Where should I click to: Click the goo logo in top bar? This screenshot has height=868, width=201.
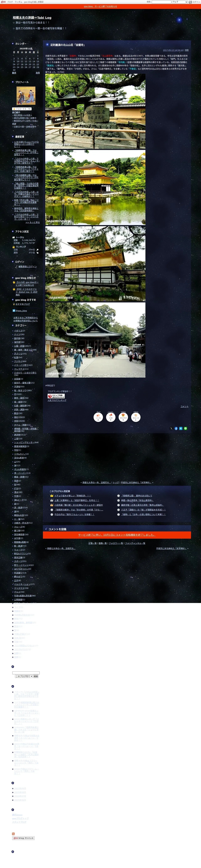[3, 2]
